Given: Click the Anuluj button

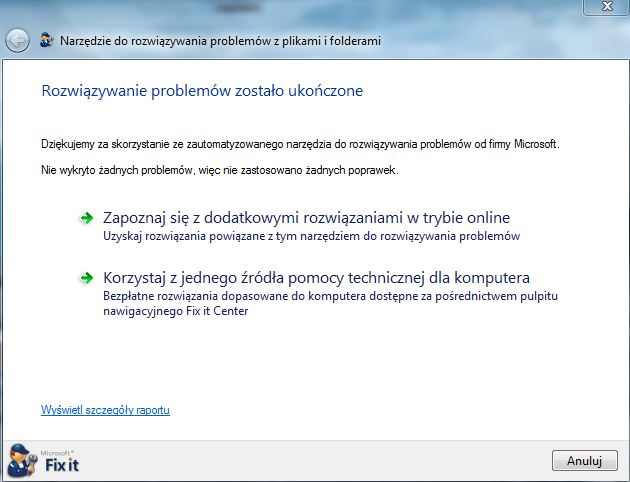Looking at the screenshot, I should [585, 460].
